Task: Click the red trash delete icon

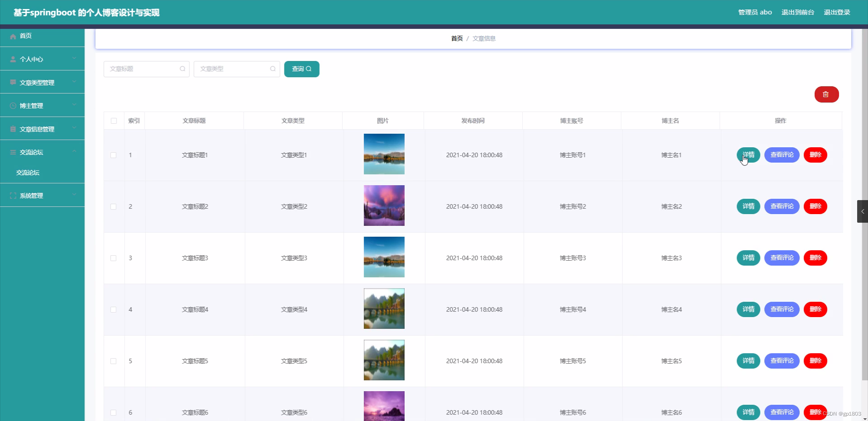Action: coord(826,94)
